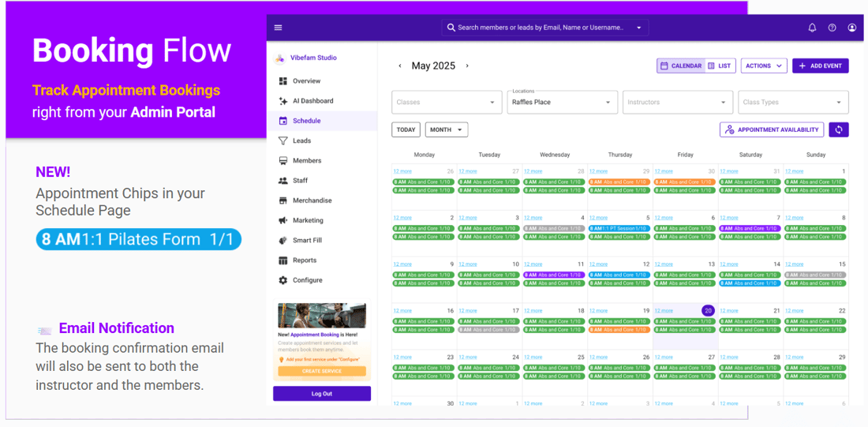Viewport: 868px width, 427px height.
Task: Click the purple refresh schedule icon button
Action: coord(838,129)
